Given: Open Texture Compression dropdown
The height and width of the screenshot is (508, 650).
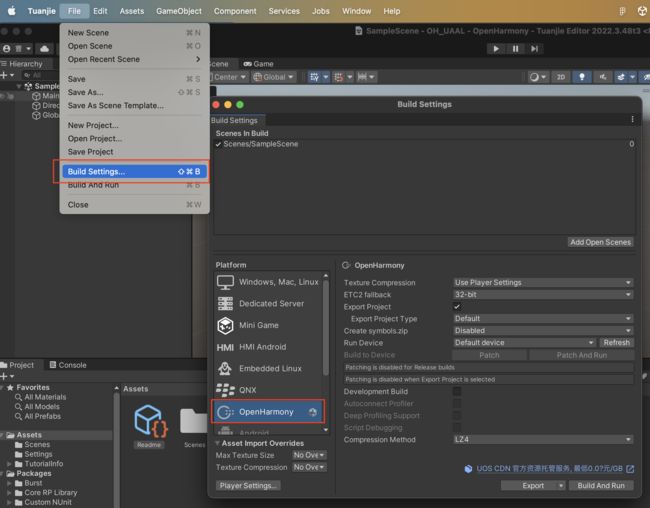Looking at the screenshot, I should point(543,282).
